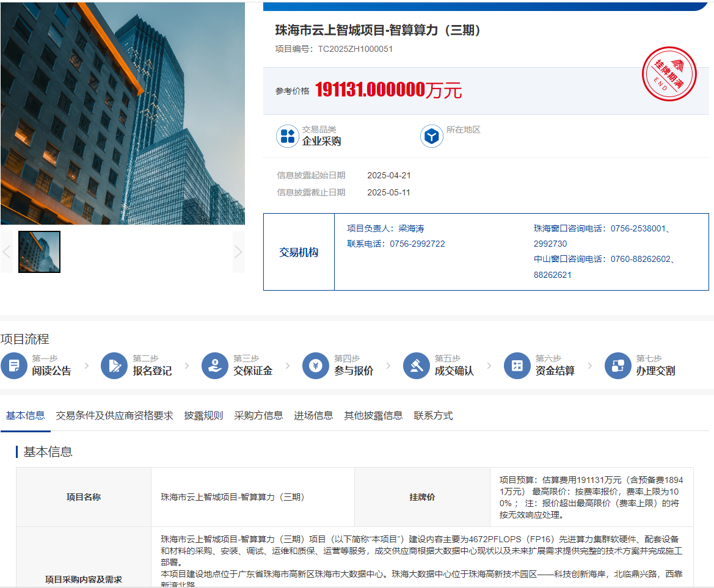Click the 资金结算 calculator icon
This screenshot has height=588, width=714.
click(x=517, y=366)
